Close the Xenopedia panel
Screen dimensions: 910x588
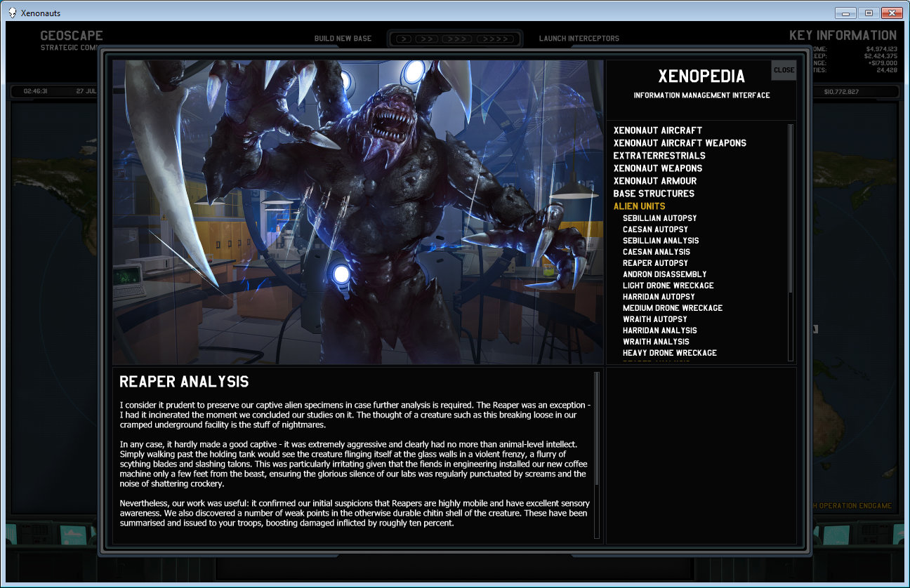(784, 70)
